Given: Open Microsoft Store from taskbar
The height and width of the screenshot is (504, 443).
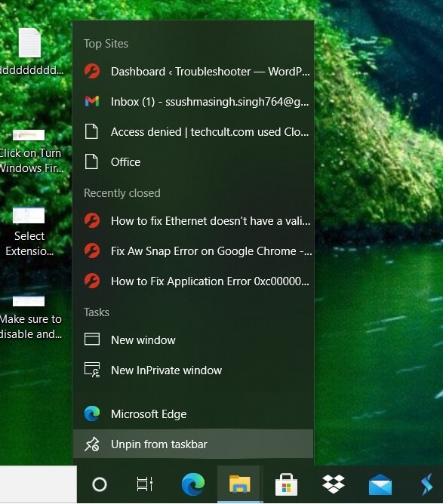Looking at the screenshot, I should [286, 484].
